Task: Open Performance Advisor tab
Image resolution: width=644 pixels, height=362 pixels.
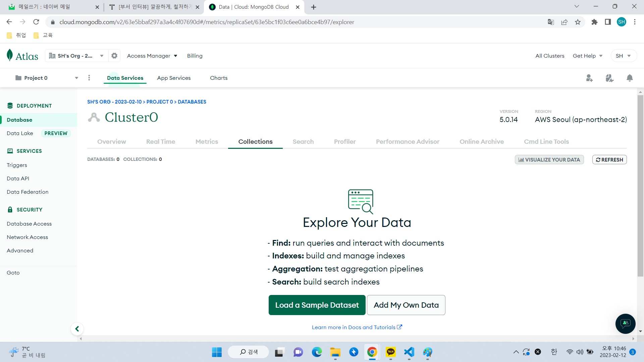Action: (x=408, y=142)
